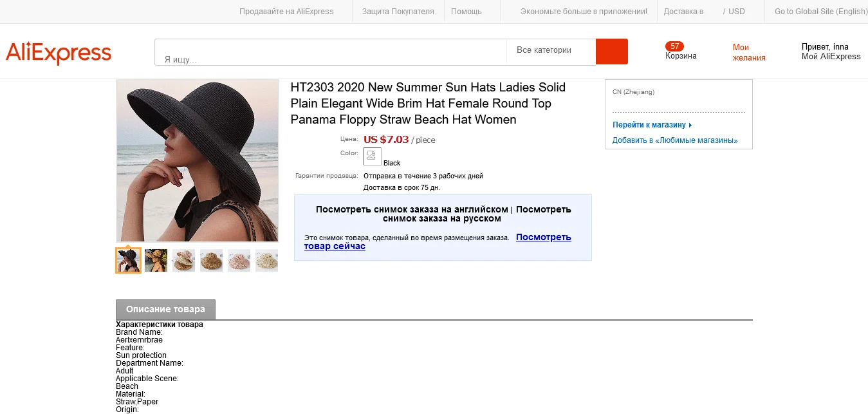The image size is (868, 414).
Task: Select the third beige hat thumbnail
Action: coord(183,260)
